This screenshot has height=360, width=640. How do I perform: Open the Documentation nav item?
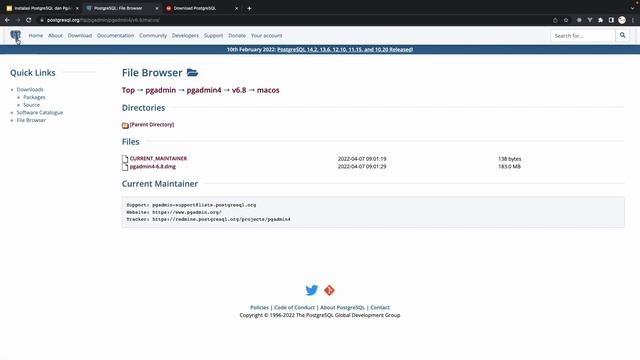click(x=116, y=36)
